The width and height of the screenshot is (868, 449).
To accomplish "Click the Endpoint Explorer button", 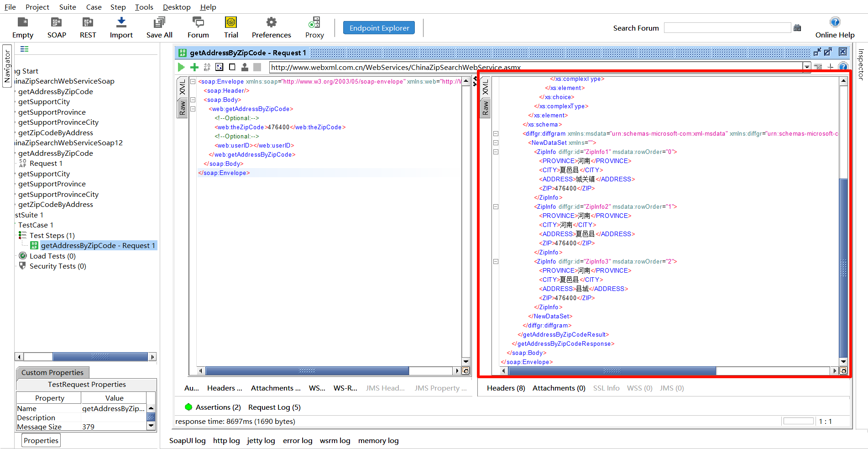I will pyautogui.click(x=379, y=28).
